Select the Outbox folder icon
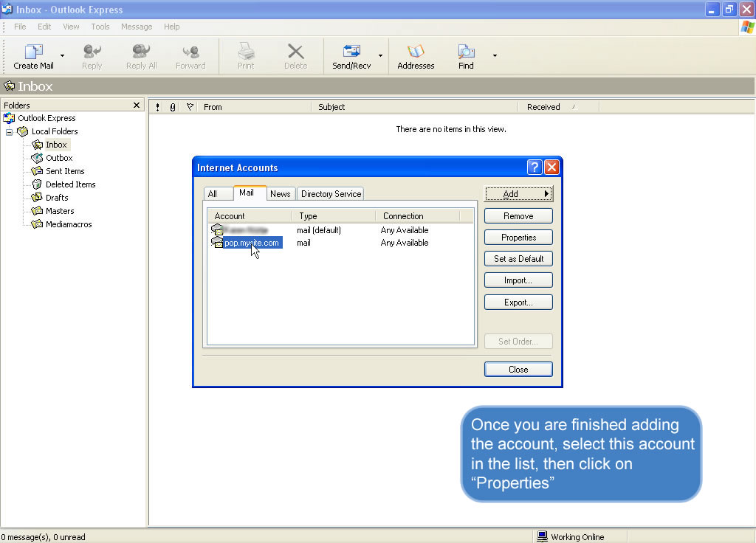 tap(37, 158)
